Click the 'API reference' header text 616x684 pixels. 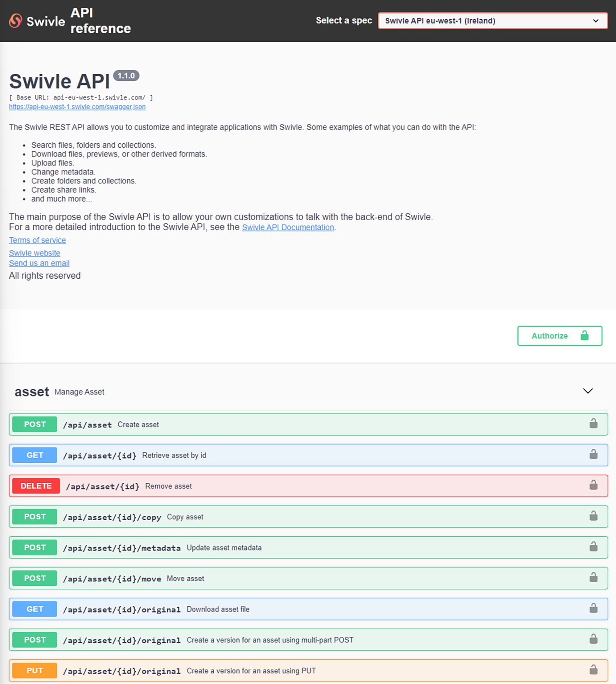coord(101,21)
